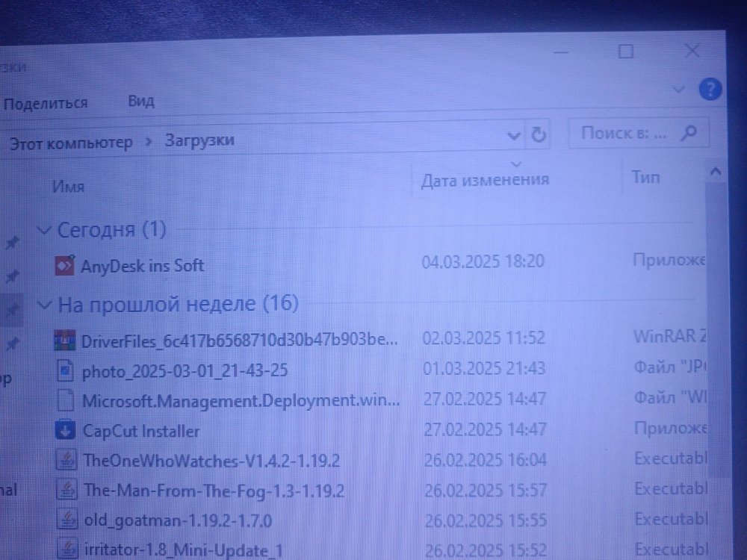747x560 pixels.
Task: Select irritator-1.8_Mini-Update_1 file name
Action: pyautogui.click(x=184, y=550)
